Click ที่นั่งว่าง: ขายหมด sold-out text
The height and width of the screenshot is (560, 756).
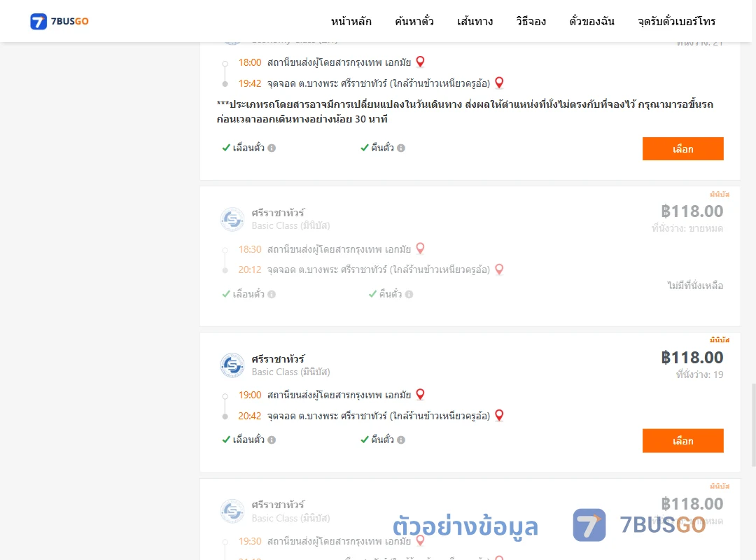point(687,228)
